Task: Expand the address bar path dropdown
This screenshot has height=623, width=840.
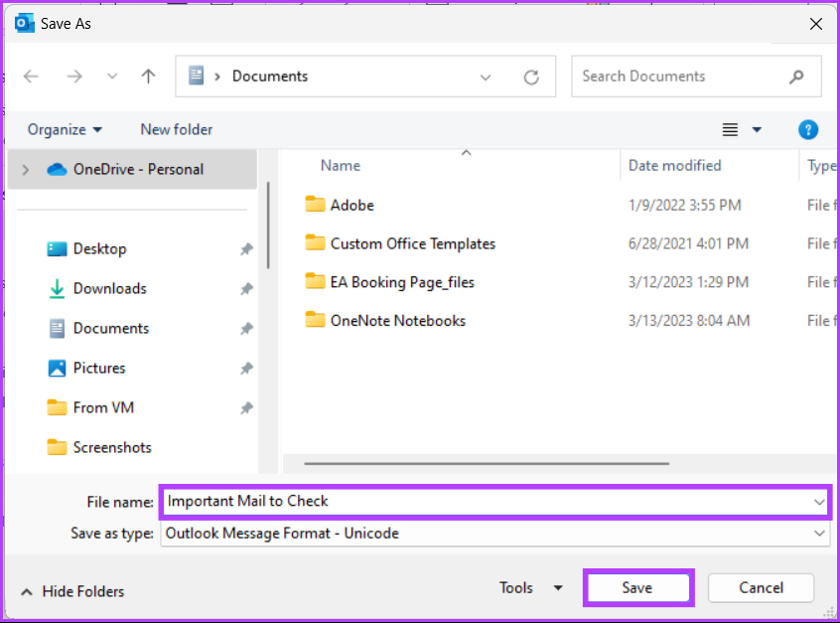Action: point(486,78)
